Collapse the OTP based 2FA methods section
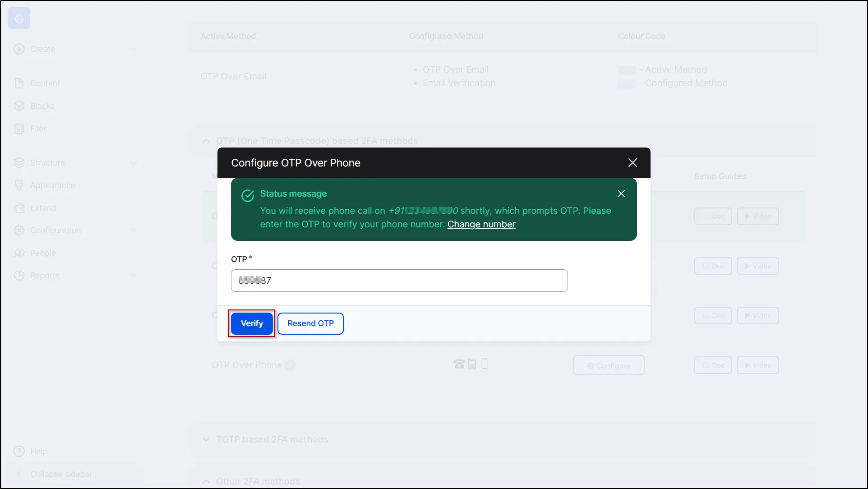 click(x=206, y=141)
